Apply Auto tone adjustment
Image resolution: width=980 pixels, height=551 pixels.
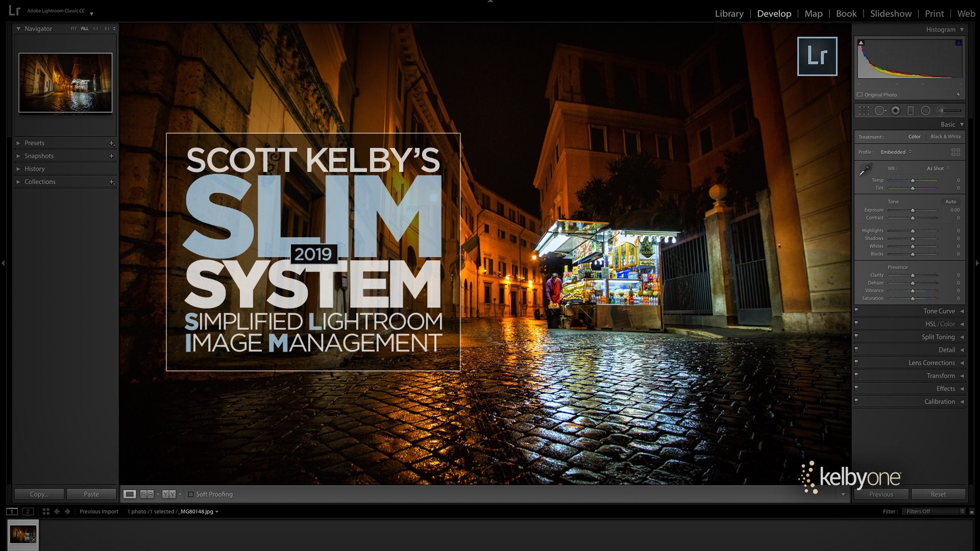pos(950,202)
